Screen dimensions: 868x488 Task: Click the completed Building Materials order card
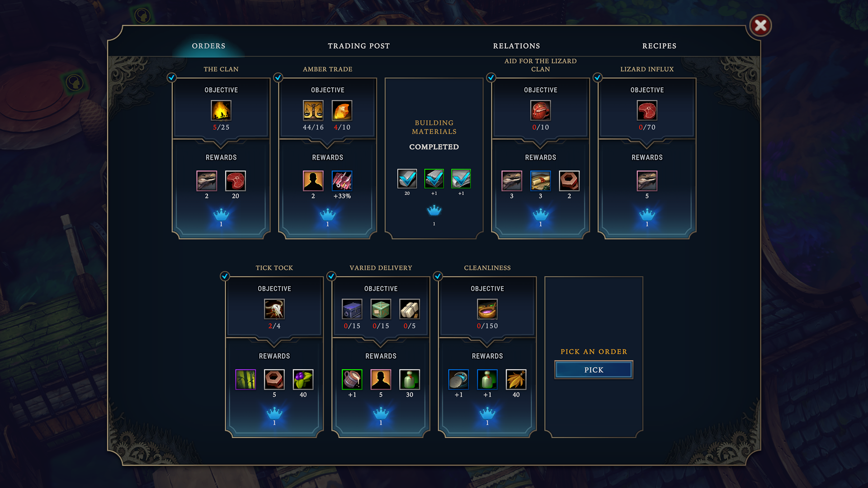(x=434, y=158)
